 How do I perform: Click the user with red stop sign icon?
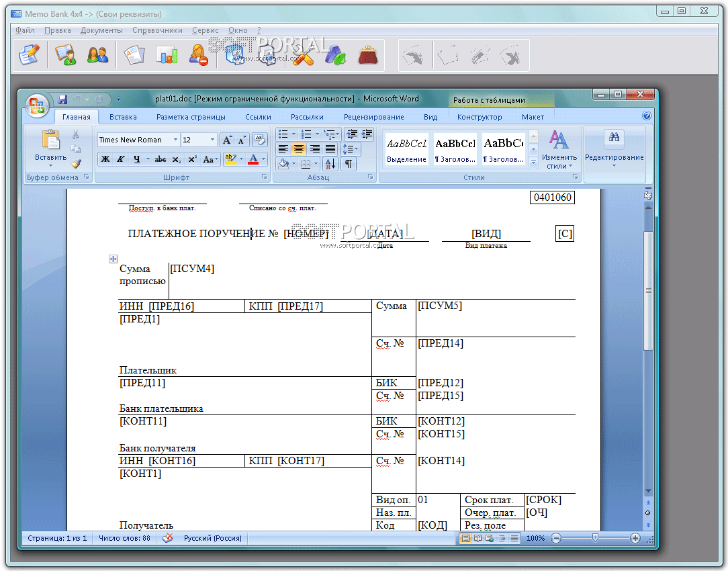point(199,55)
